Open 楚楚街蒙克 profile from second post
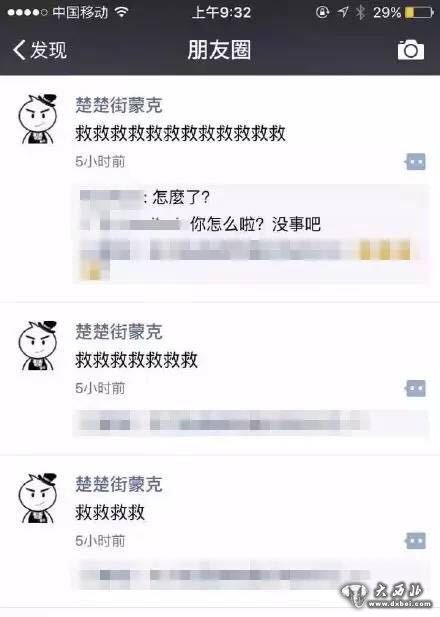The width and height of the screenshot is (440, 617). (x=119, y=332)
